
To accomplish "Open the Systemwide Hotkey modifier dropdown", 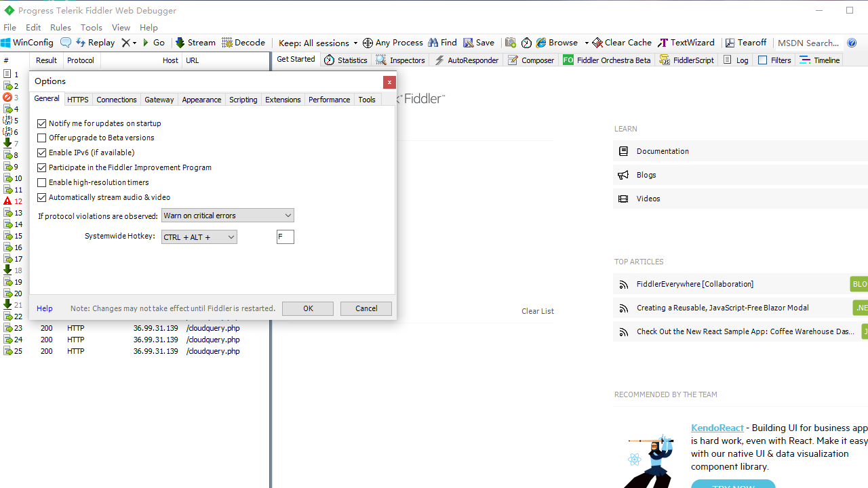I will pos(199,237).
